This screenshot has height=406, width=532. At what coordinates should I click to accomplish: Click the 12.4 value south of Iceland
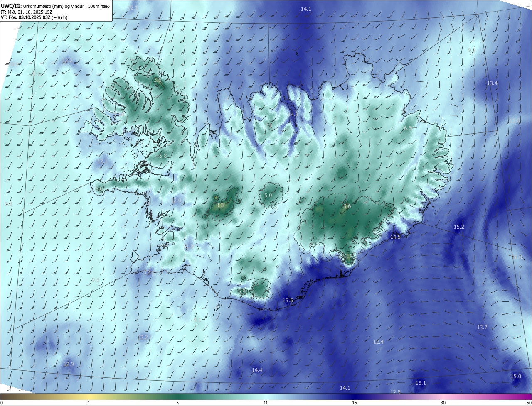coord(378,342)
